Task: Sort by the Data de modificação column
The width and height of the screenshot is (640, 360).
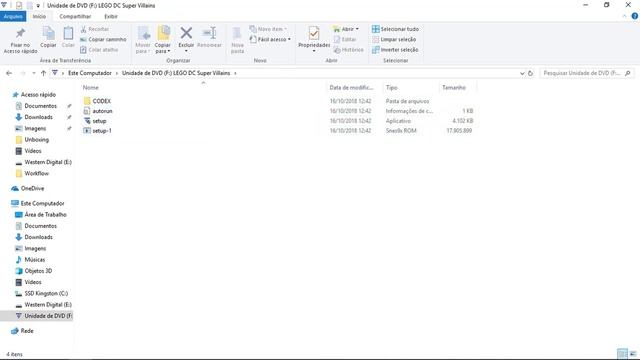Action: [351, 87]
